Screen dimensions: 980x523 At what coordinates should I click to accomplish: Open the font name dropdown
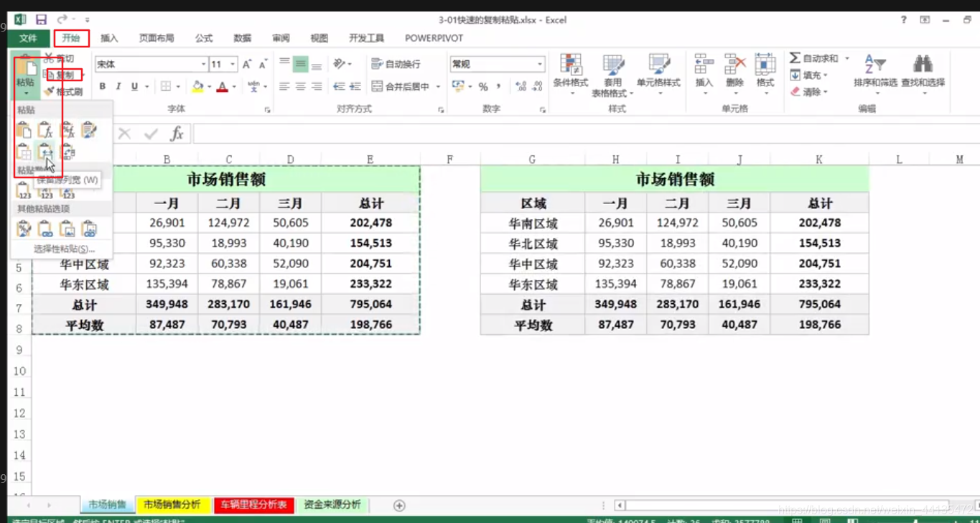[x=204, y=63]
